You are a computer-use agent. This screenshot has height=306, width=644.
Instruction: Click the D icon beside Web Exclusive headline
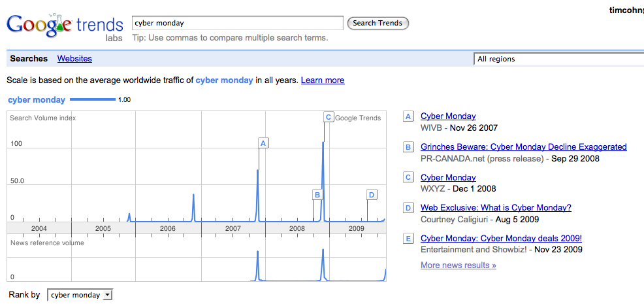pos(408,208)
